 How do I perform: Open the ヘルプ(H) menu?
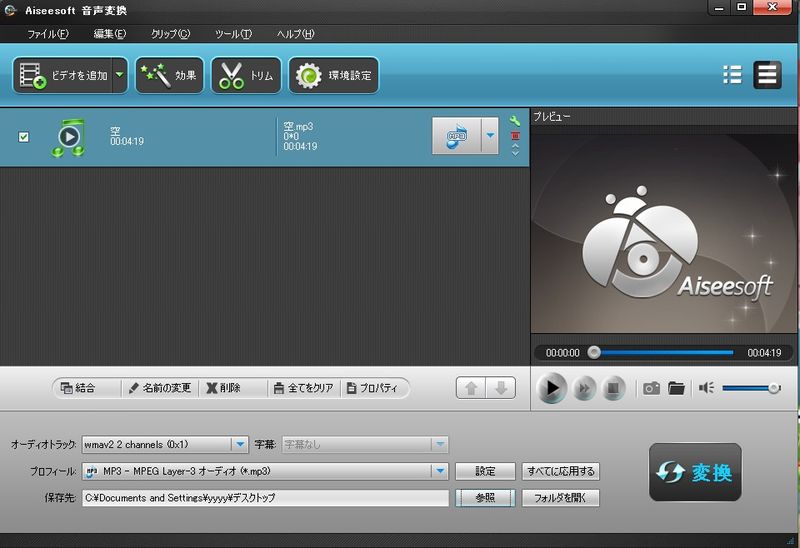click(295, 34)
